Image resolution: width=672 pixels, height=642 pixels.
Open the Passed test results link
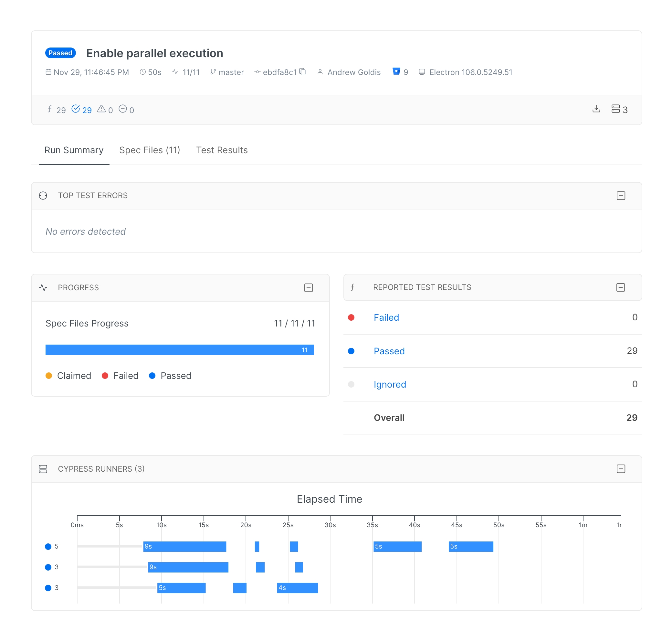pos(389,351)
